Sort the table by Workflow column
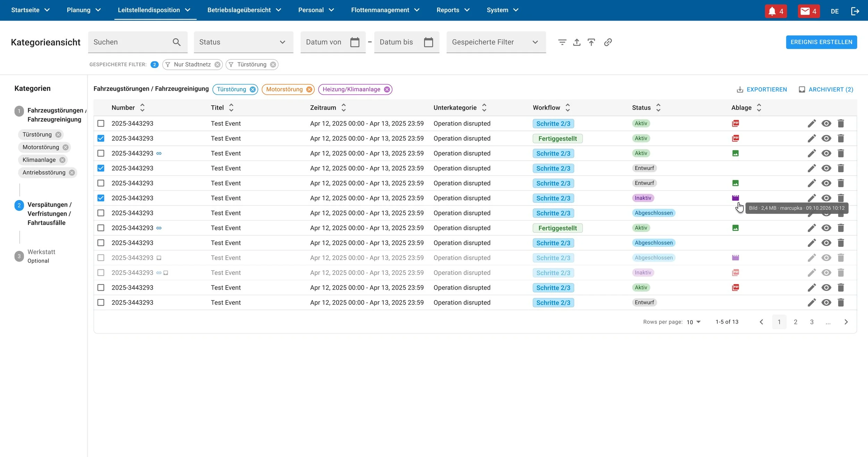 click(568, 108)
